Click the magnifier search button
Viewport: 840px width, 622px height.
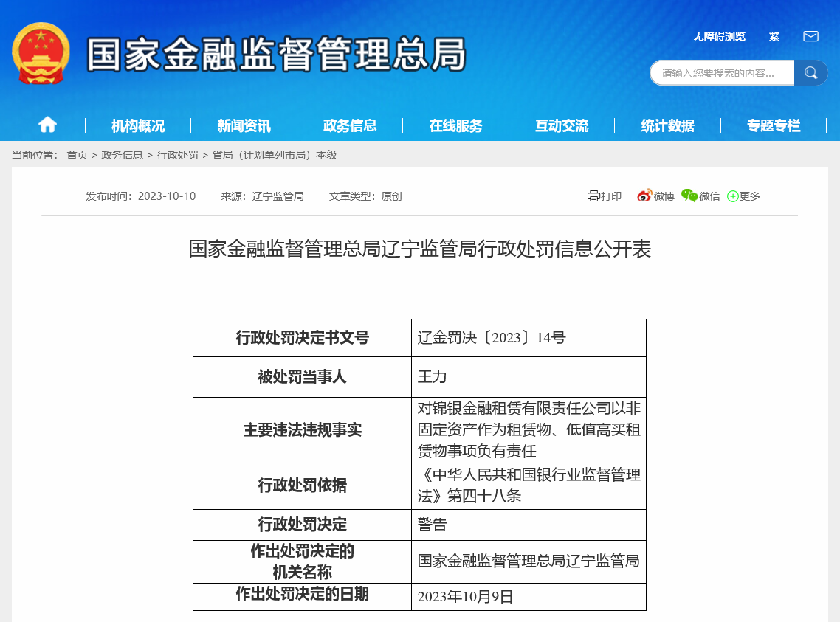coord(810,73)
